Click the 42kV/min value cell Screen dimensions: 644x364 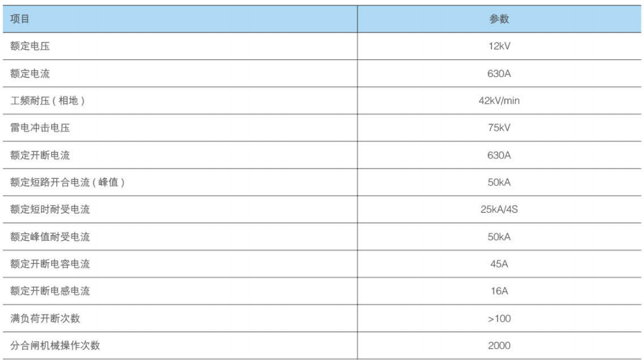[x=499, y=101]
